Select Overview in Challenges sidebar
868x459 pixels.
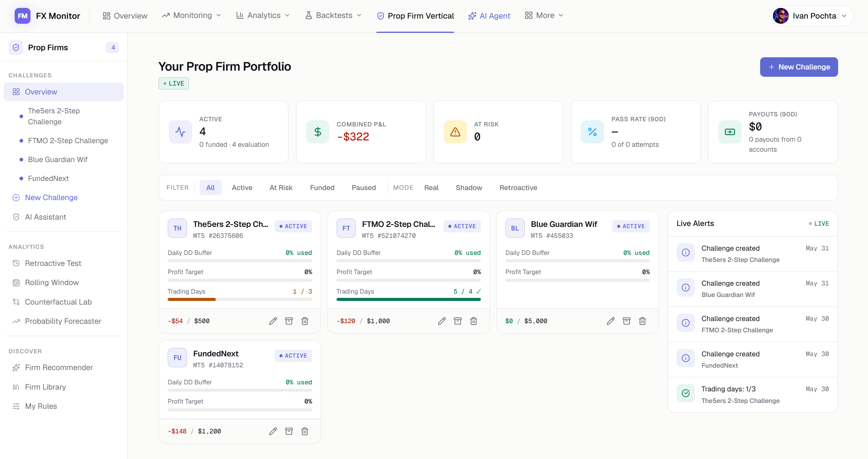64,92
